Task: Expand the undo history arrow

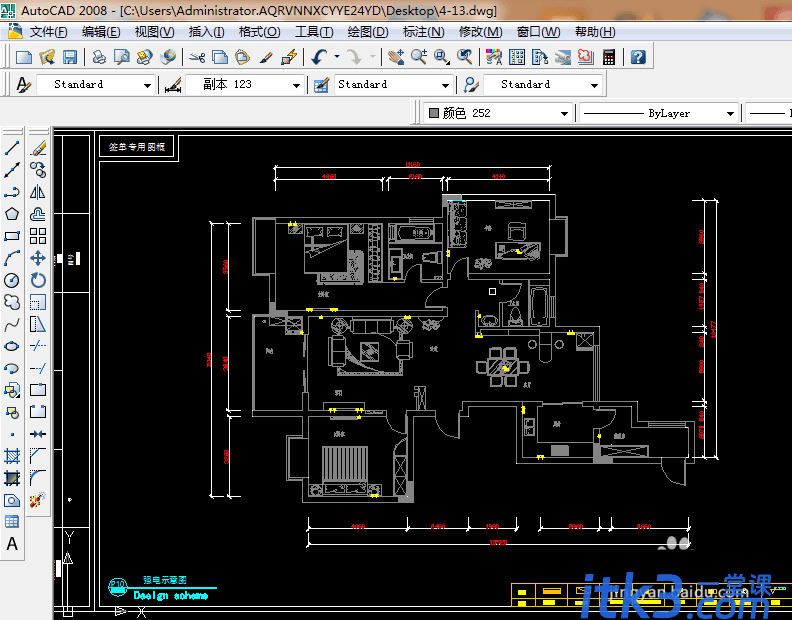Action: pyautogui.click(x=336, y=57)
